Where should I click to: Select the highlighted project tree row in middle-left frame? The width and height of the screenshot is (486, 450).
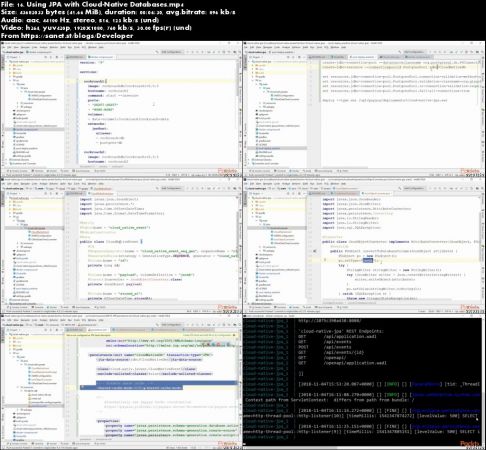[35, 228]
